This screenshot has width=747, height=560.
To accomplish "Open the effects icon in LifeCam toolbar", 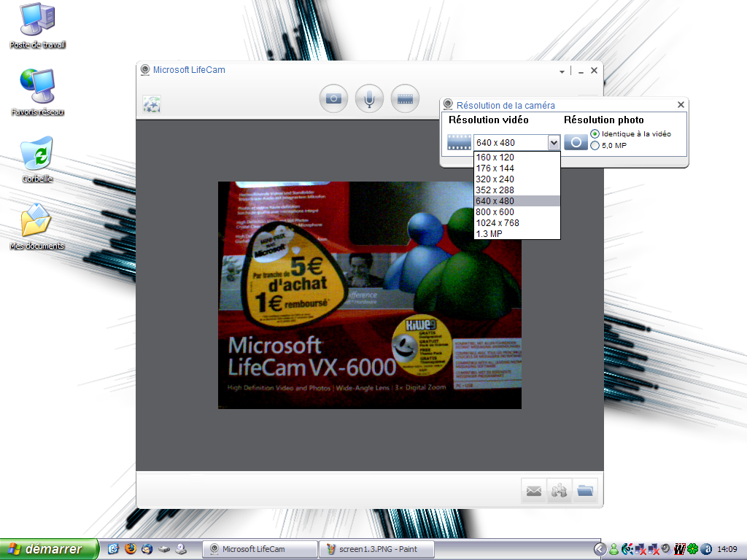I will pos(152,104).
